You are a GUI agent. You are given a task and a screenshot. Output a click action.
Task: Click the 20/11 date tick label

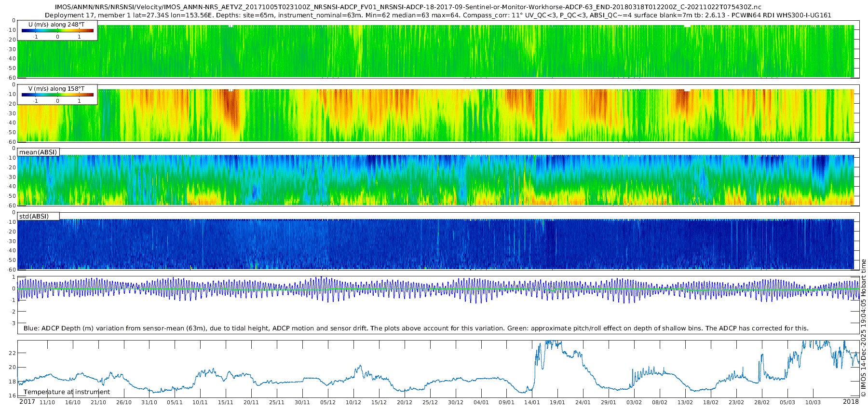[251, 402]
